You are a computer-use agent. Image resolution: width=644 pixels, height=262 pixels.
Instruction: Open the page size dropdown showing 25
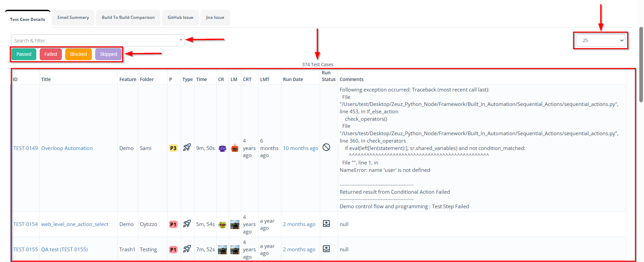pos(601,40)
